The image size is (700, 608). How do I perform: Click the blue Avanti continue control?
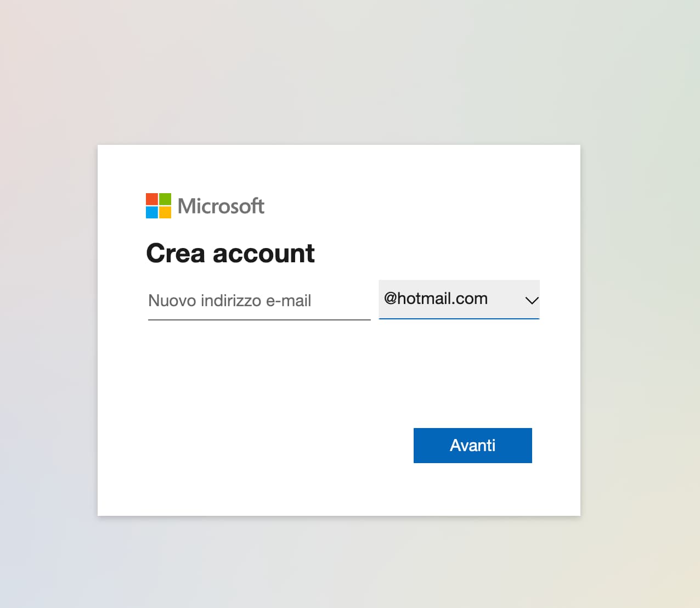tap(472, 446)
